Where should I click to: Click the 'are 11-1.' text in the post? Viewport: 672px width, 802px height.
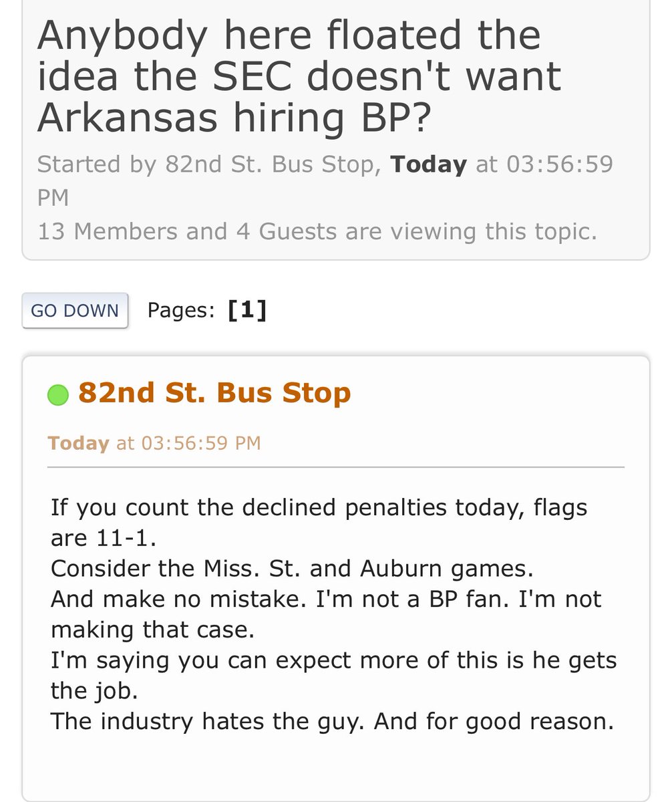104,538
